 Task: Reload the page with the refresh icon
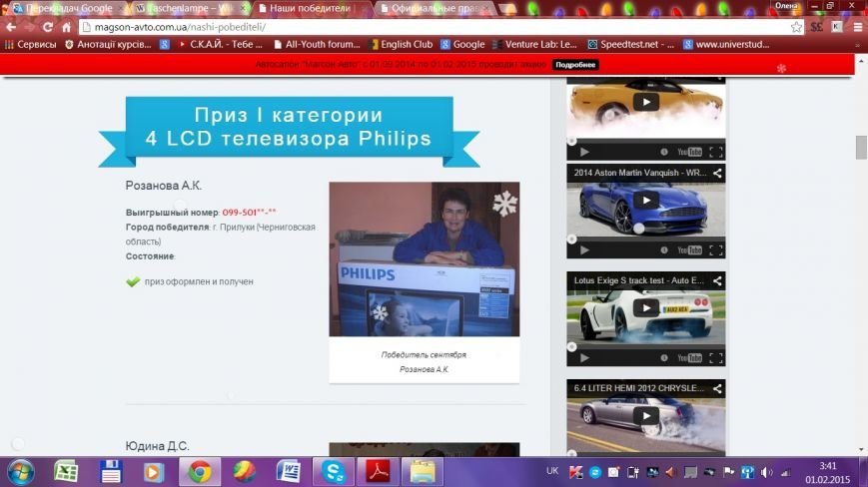(x=48, y=27)
